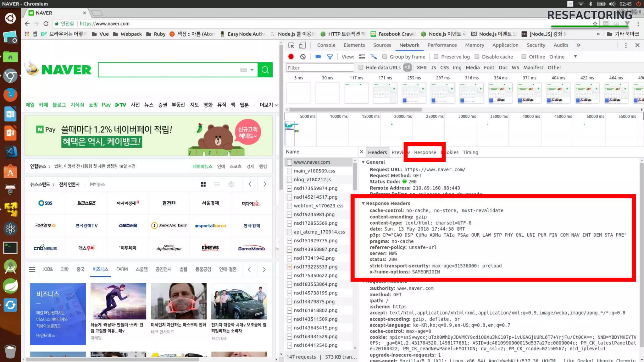
Task: Collapse the Response Headers section
Action: pyautogui.click(x=363, y=203)
